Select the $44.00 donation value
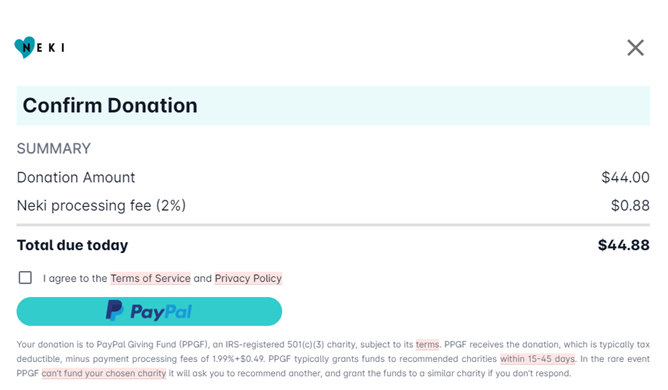The height and width of the screenshot is (390, 668). 625,177
